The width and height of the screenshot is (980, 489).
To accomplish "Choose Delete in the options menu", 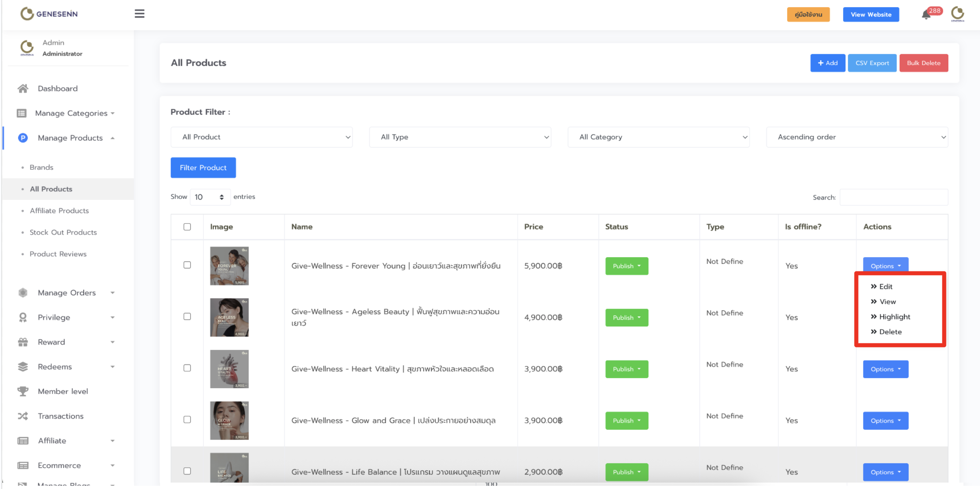I will 890,332.
